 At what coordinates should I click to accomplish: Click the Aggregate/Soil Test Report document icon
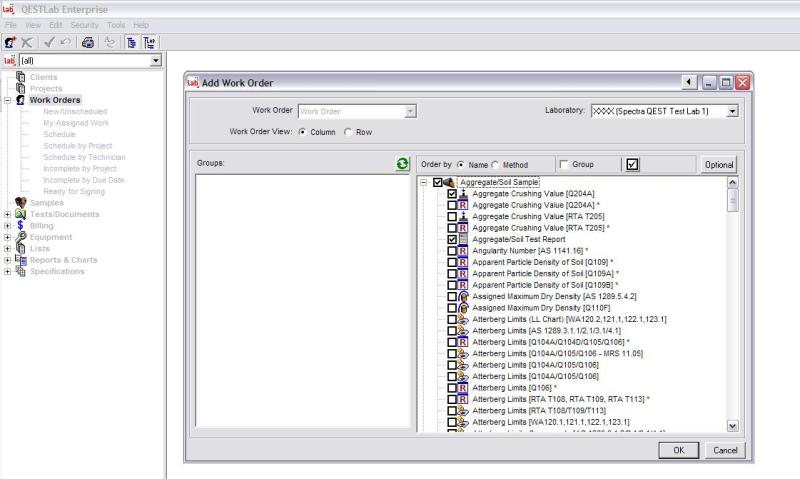tap(464, 240)
